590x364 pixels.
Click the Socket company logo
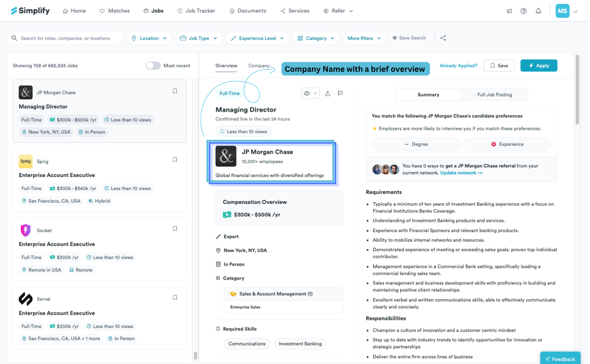(x=26, y=230)
